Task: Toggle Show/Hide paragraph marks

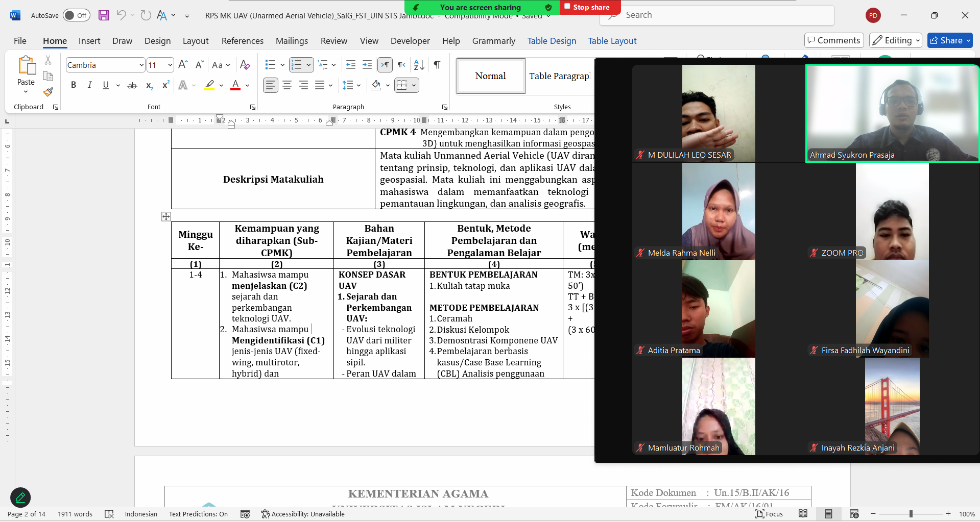Action: pos(437,65)
